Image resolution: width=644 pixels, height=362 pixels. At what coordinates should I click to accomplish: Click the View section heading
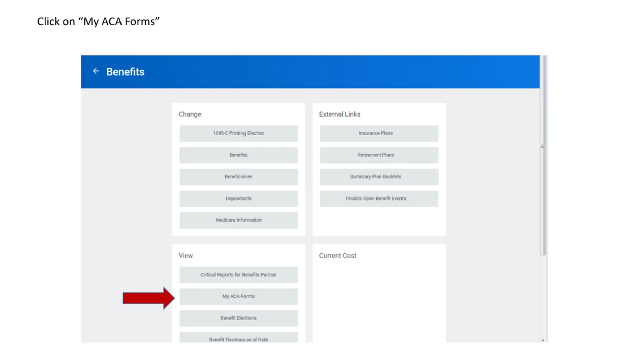coord(186,255)
